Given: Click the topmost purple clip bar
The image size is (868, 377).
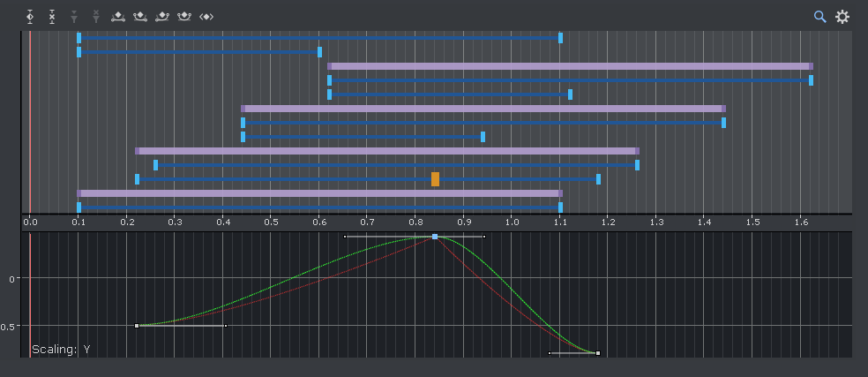Looking at the screenshot, I should pyautogui.click(x=570, y=66).
